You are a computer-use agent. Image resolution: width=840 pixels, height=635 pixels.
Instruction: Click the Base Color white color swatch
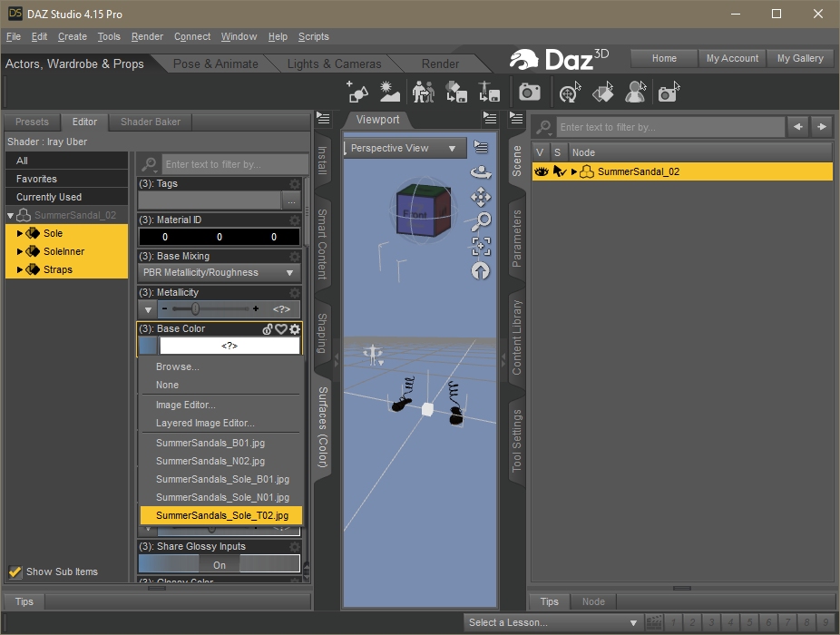coord(230,346)
